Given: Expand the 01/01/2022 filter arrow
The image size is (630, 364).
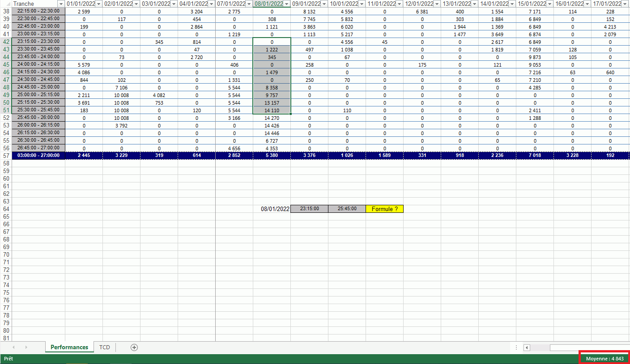Looking at the screenshot, I should pyautogui.click(x=99, y=4).
